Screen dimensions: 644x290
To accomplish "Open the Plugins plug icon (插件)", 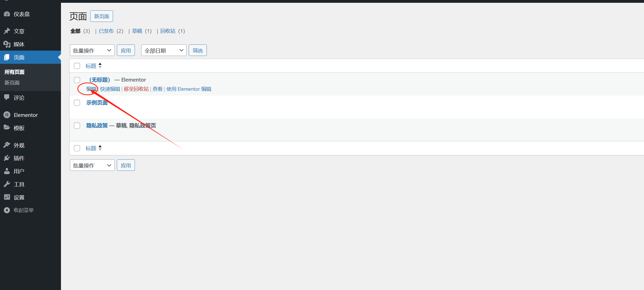I will pos(7,158).
